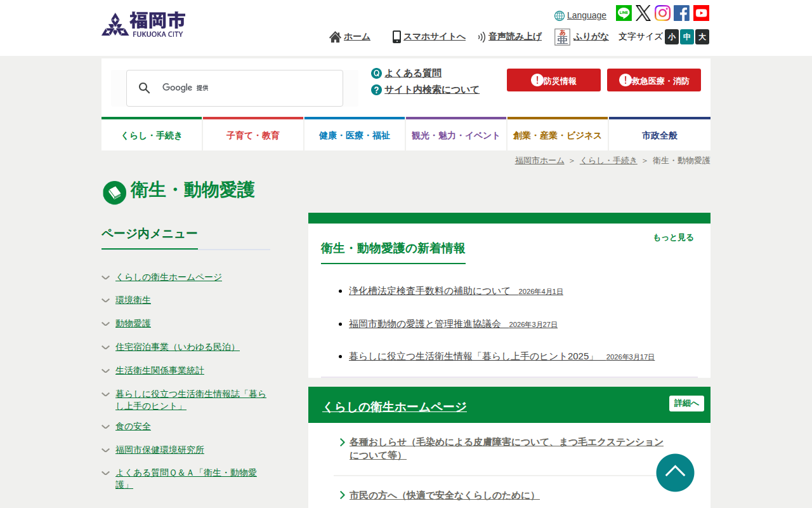Click the サイト内検索について text link
Image resolution: width=812 pixels, height=508 pixels.
coord(432,90)
